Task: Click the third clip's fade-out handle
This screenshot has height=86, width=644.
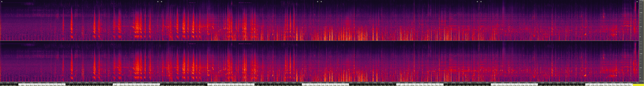Action: click(477, 2)
